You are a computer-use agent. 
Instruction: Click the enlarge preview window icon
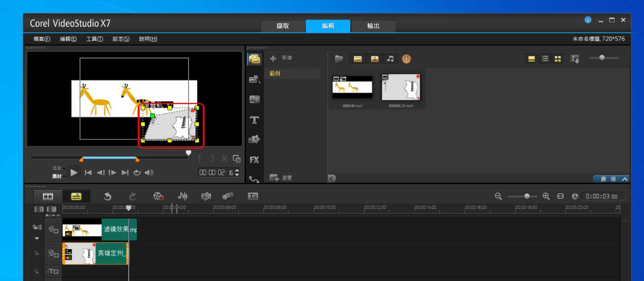coord(237,159)
